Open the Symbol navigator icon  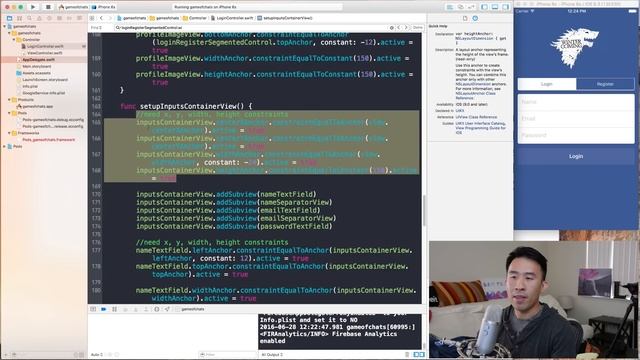coord(19,18)
